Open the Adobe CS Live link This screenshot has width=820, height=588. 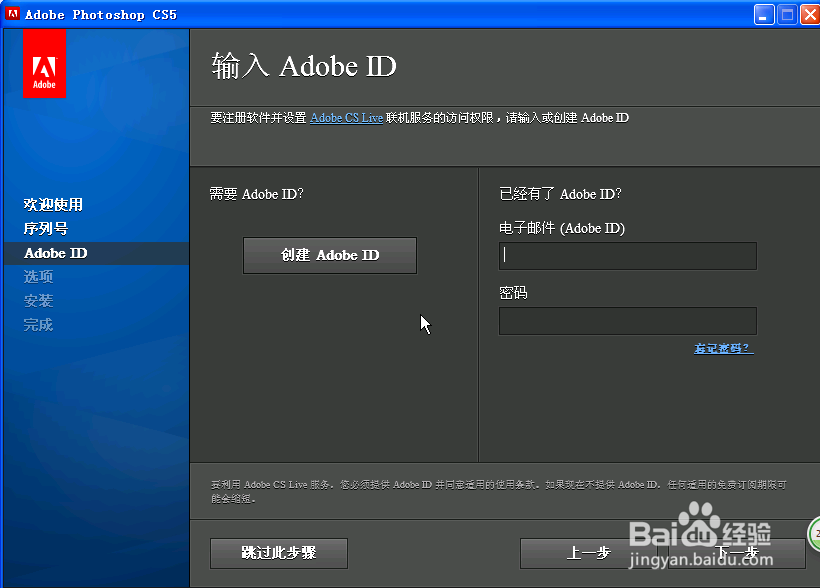coord(346,118)
